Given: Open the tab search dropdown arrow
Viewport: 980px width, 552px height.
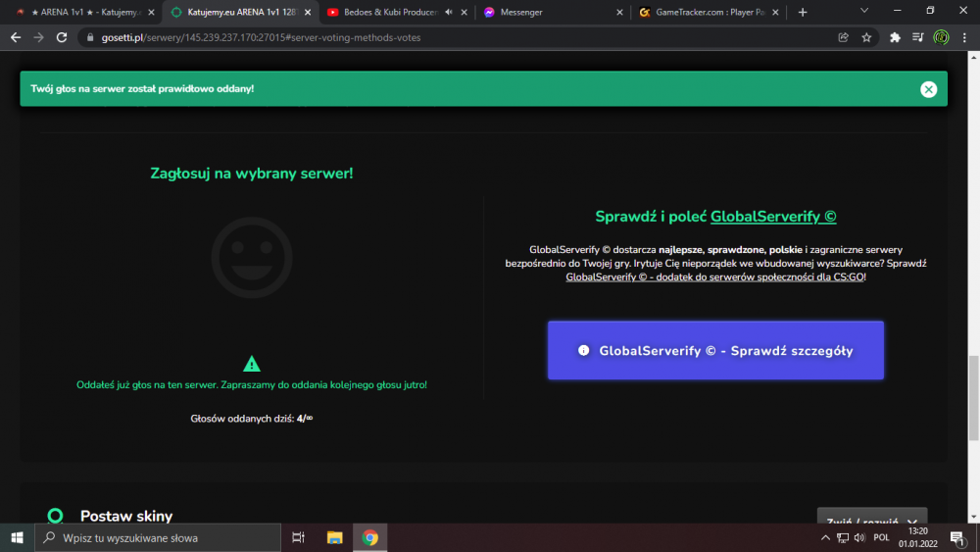Looking at the screenshot, I should pyautogui.click(x=864, y=11).
